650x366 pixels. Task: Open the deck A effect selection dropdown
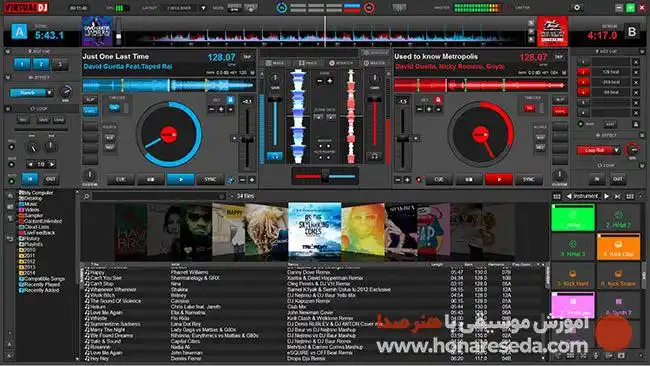point(49,93)
